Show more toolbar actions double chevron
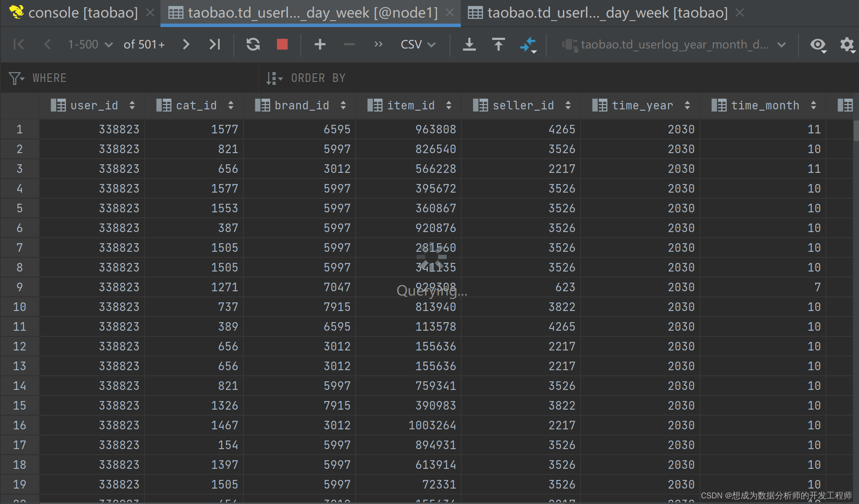Screen dimensions: 859x504 click(x=378, y=44)
